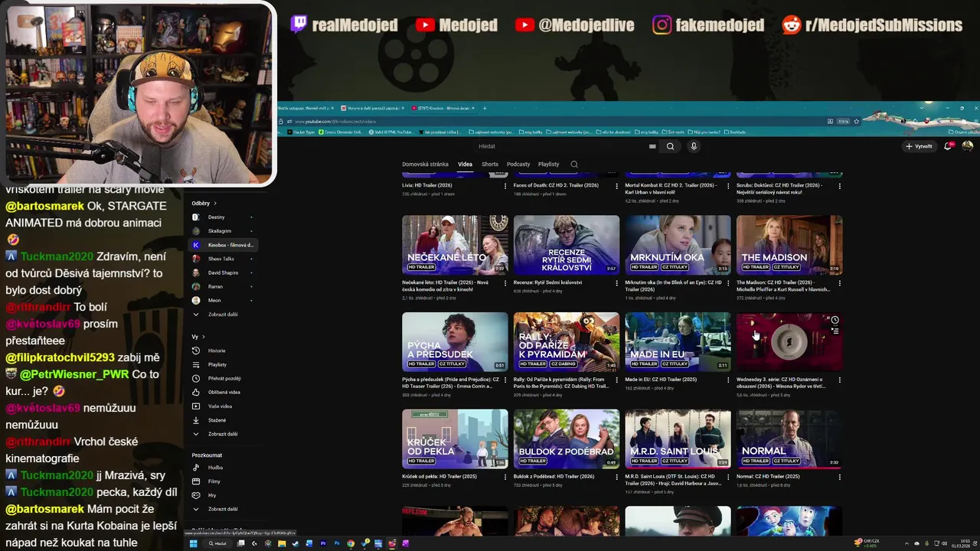Open Pýcha a předsudek video title link
The width and height of the screenshot is (980, 551).
click(x=450, y=383)
